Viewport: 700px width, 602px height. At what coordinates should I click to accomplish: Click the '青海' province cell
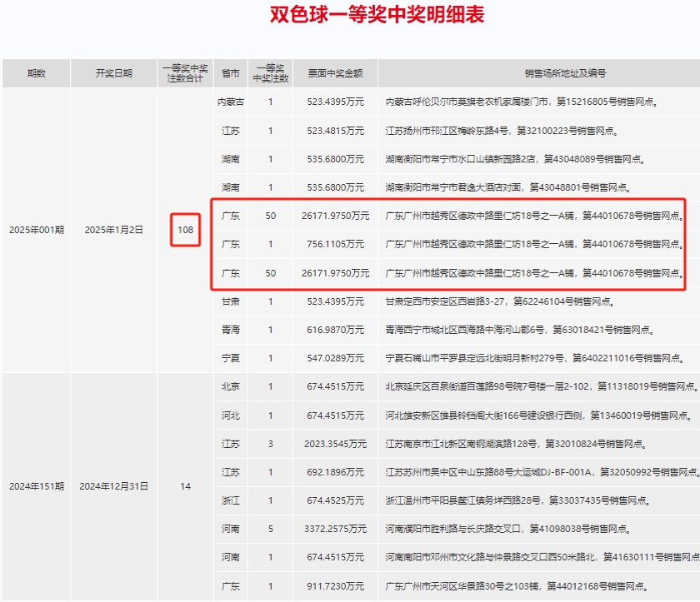pos(230,330)
